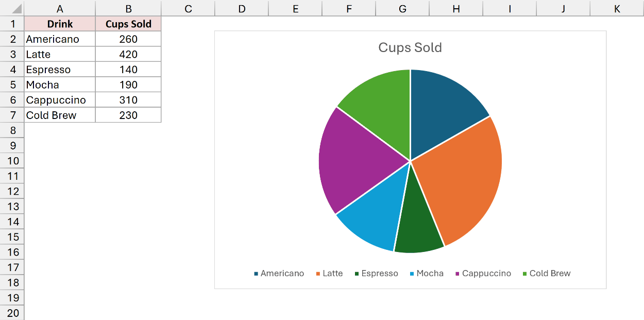The width and height of the screenshot is (644, 320).
Task: Click the cell with value 260
Action: [128, 39]
